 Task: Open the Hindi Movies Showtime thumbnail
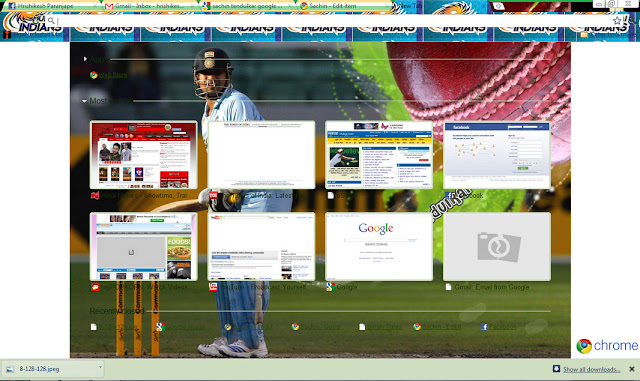pos(144,155)
